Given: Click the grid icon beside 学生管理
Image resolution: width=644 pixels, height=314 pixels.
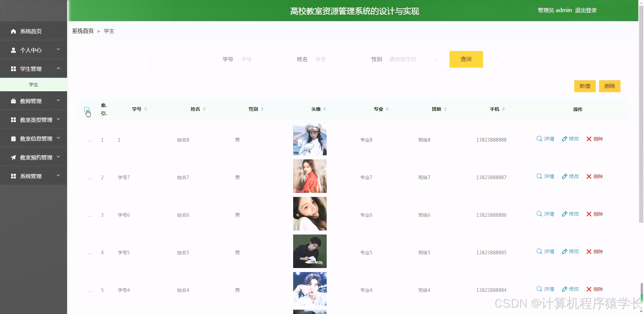Looking at the screenshot, I should (13, 69).
